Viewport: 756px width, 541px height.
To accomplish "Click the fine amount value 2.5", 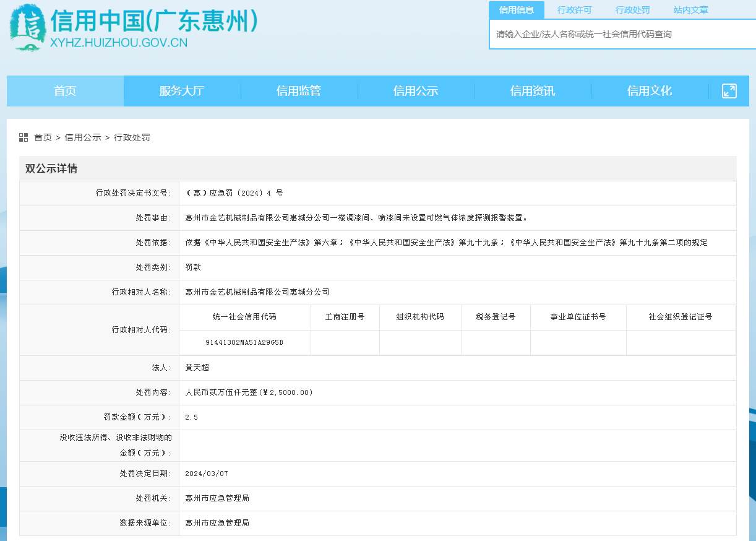I will click(191, 417).
